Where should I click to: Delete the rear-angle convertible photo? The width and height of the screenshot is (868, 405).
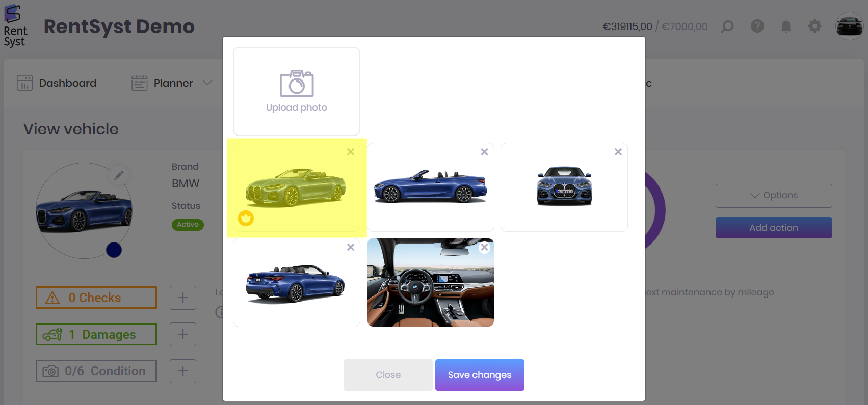tap(351, 247)
